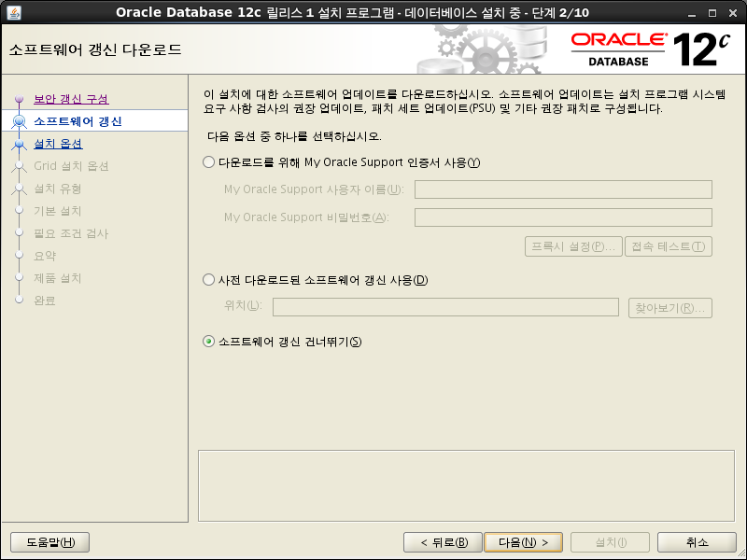This screenshot has height=560, width=747.
Task: Open the 보안 갱신 구성 step link
Action: click(x=71, y=99)
